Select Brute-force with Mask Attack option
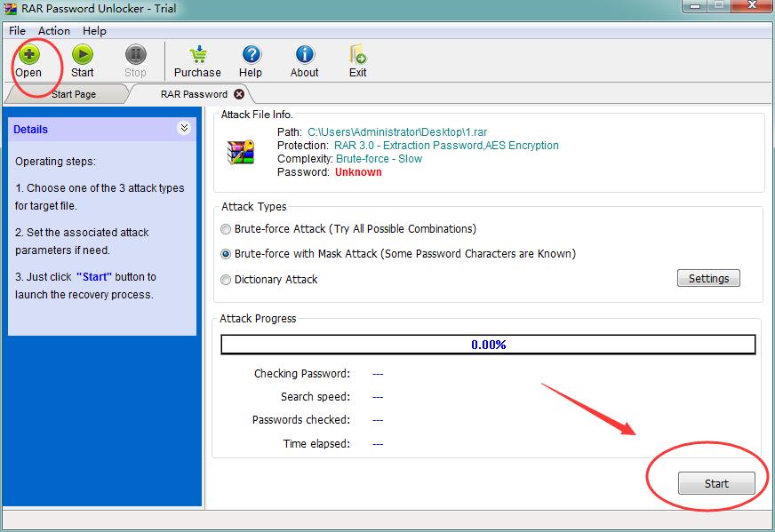This screenshot has width=775, height=532. pos(226,254)
